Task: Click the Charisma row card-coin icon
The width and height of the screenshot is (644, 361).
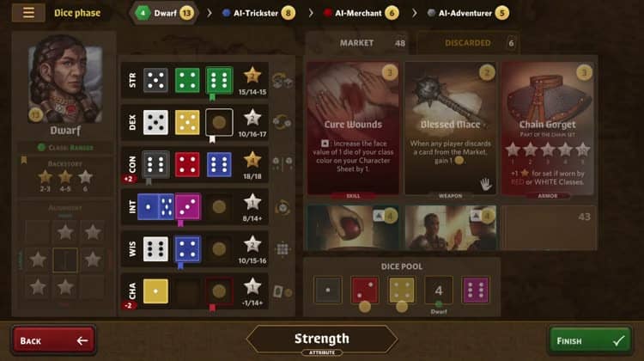Action: coord(283,291)
